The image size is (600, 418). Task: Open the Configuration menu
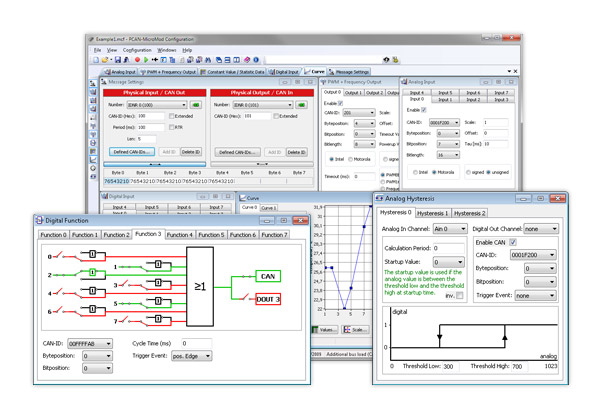[137, 48]
